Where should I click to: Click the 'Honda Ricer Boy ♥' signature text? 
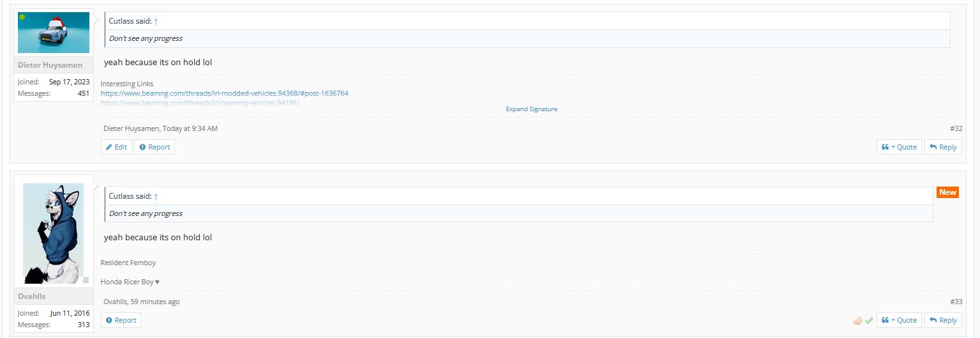click(x=130, y=282)
